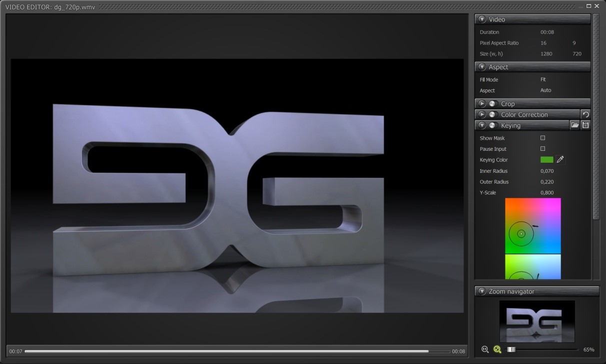Close the Video Editor window

[597, 6]
